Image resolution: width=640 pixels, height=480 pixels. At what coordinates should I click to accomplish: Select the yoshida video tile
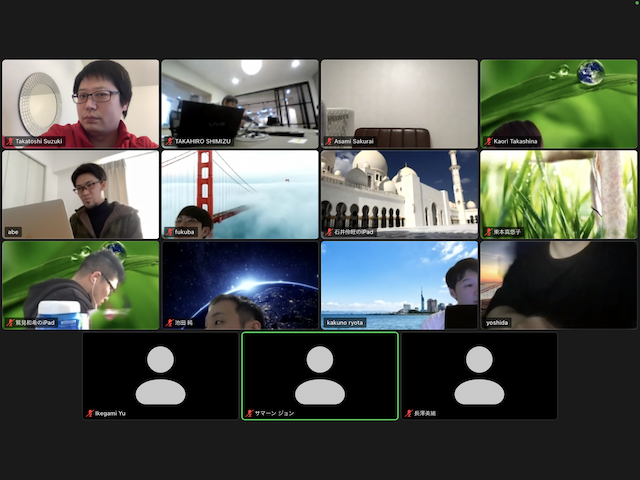coord(558,284)
